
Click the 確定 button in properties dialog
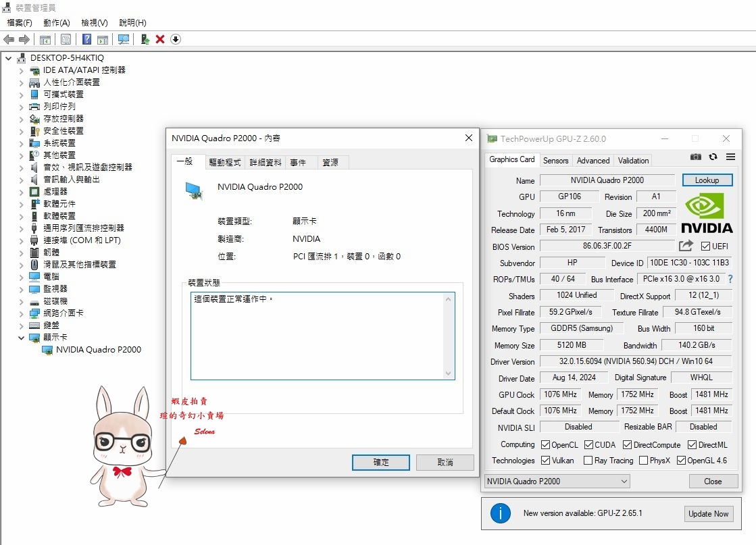pos(380,462)
